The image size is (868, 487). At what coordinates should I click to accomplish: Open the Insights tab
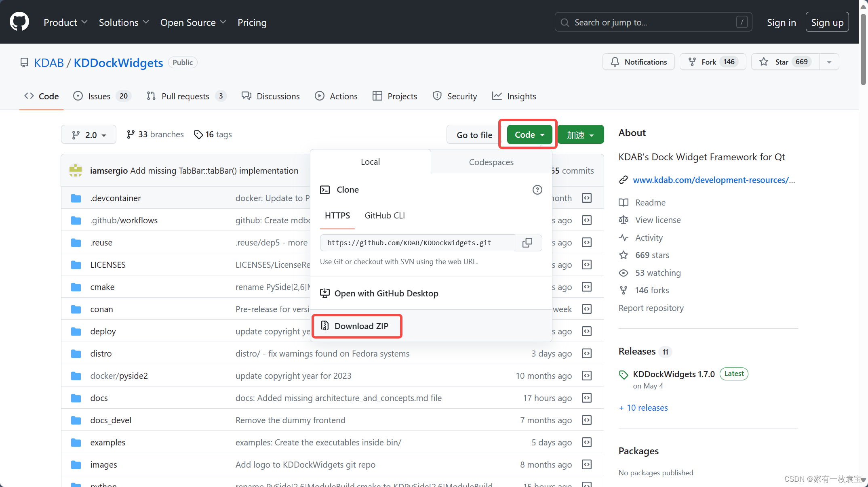click(514, 96)
